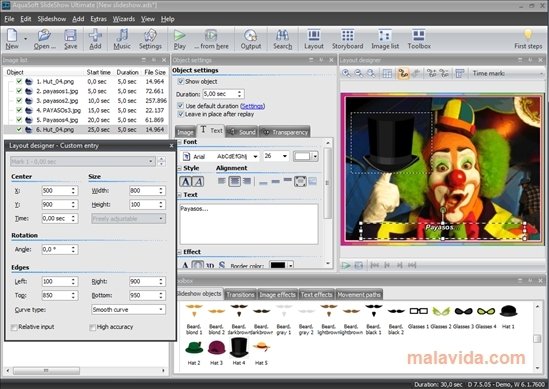The height and width of the screenshot is (389, 549).
Task: Click the Settings link beside default duration
Action: pyautogui.click(x=252, y=106)
